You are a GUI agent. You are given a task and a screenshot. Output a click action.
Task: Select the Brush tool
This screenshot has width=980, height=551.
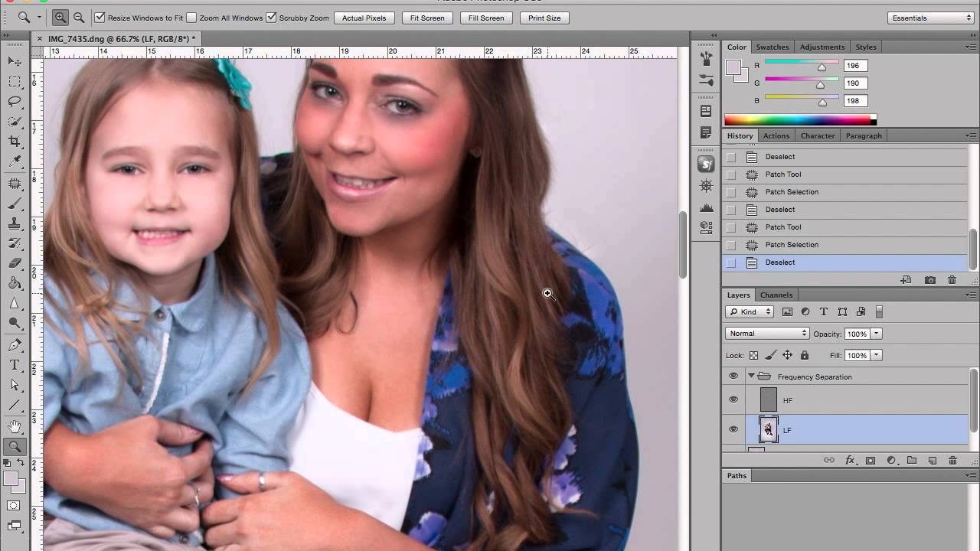point(15,204)
